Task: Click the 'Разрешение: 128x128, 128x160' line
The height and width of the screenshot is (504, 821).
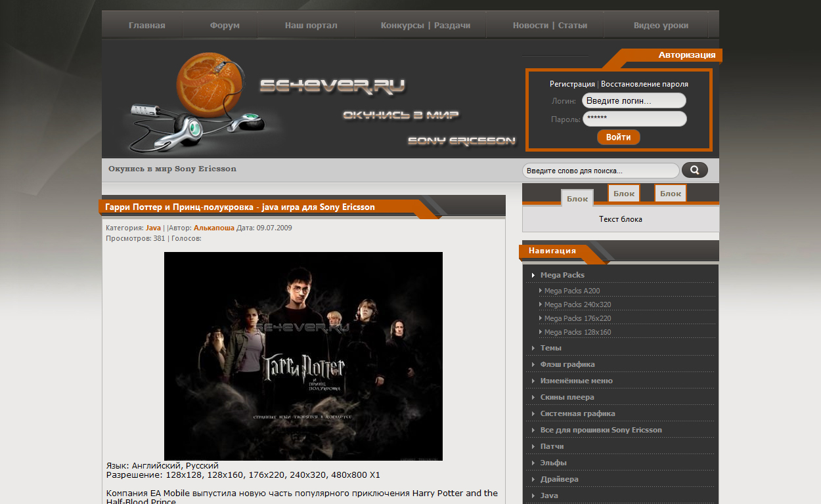Action: pos(243,475)
